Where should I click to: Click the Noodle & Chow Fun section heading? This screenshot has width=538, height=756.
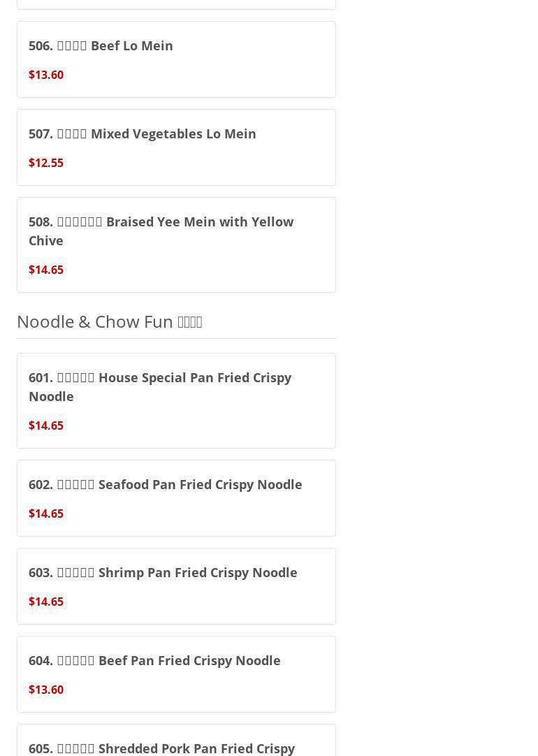point(109,321)
